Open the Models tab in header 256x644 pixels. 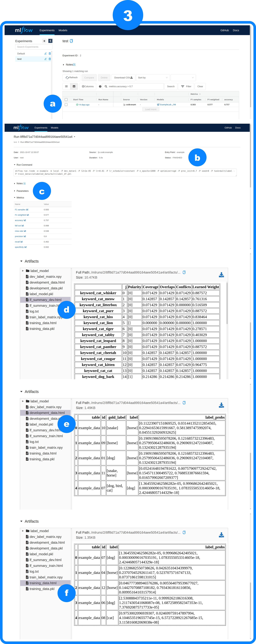[x=63, y=30]
